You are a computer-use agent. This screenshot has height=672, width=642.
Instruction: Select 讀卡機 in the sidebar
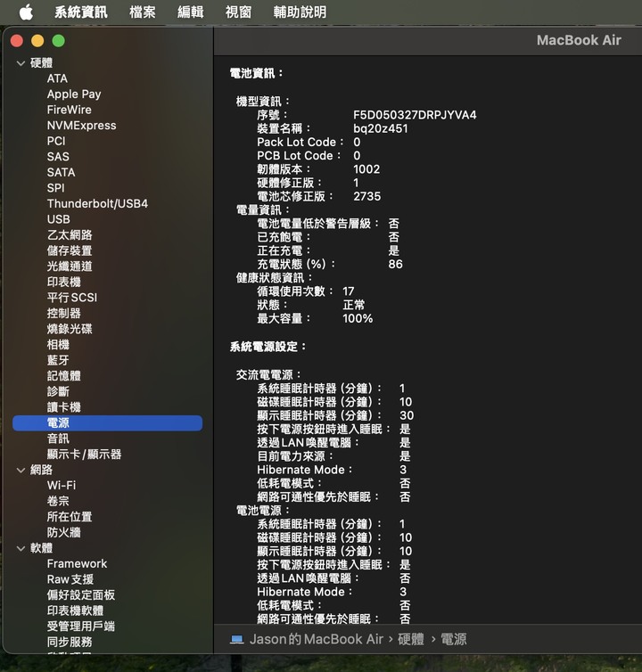pyautogui.click(x=64, y=407)
